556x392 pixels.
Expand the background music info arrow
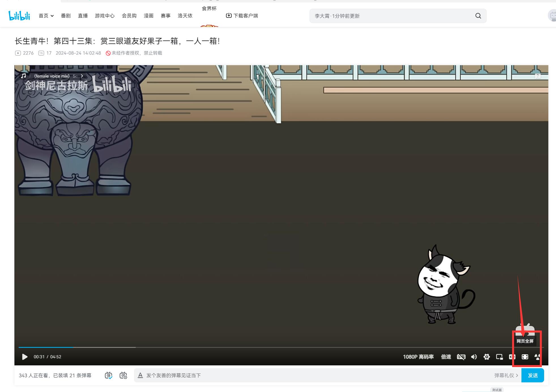click(82, 76)
